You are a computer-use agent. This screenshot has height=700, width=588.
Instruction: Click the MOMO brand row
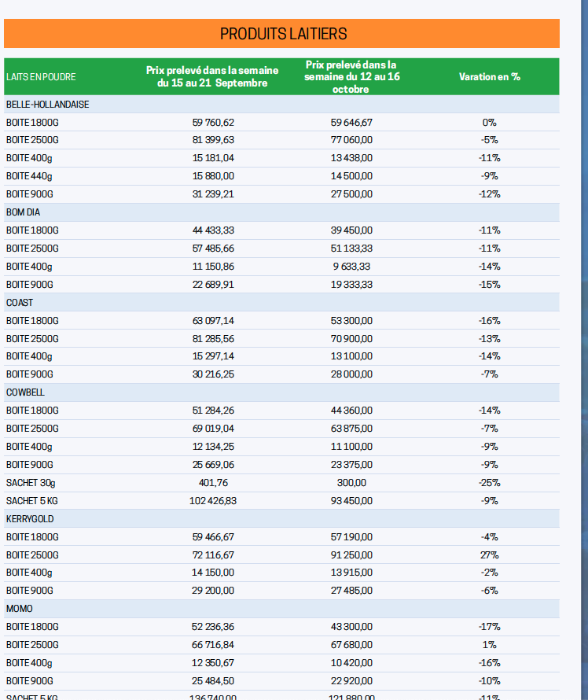pos(281,609)
